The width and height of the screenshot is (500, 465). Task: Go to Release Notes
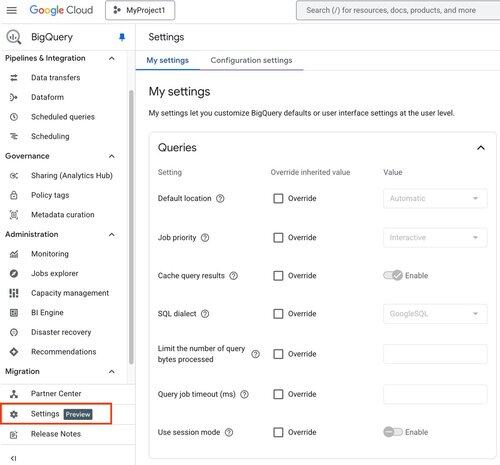coord(56,434)
